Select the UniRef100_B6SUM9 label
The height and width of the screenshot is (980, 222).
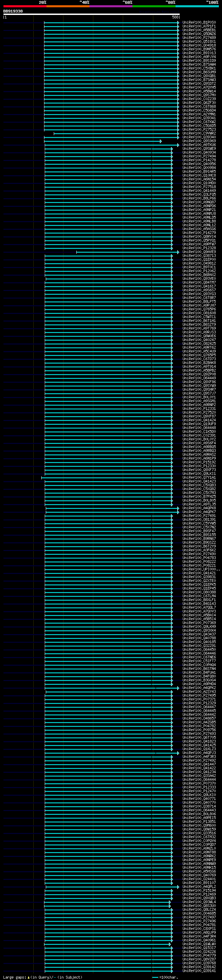coord(199,72)
